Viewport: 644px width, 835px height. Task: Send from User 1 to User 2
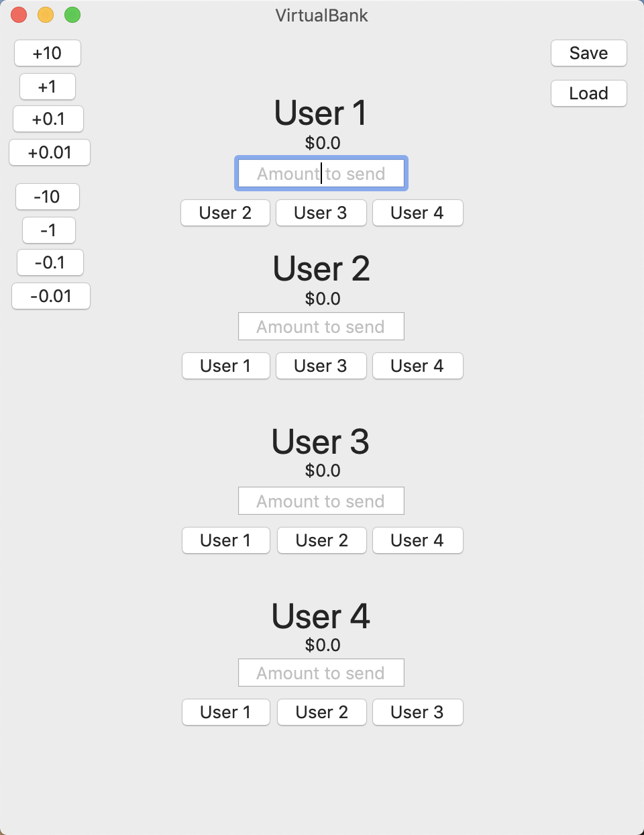coord(225,213)
